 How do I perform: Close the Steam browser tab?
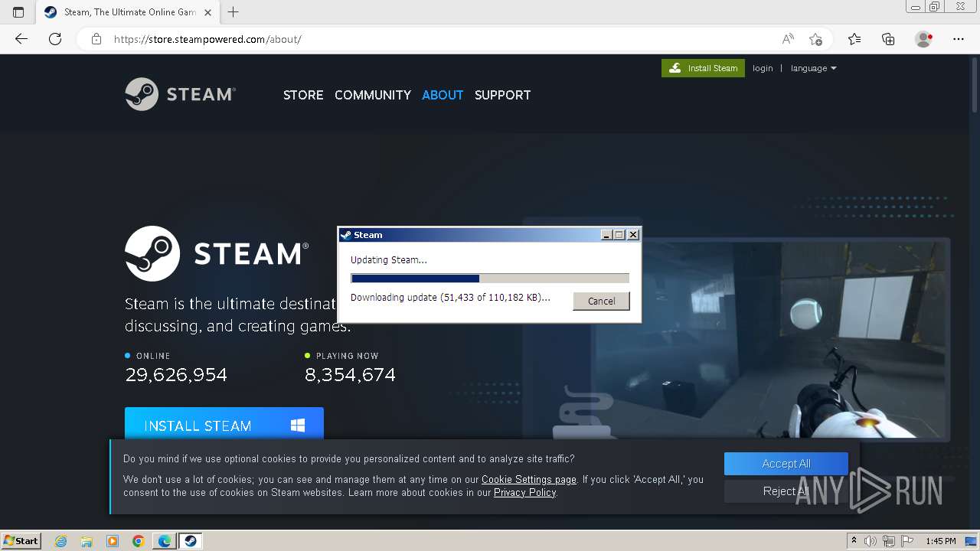(x=207, y=12)
